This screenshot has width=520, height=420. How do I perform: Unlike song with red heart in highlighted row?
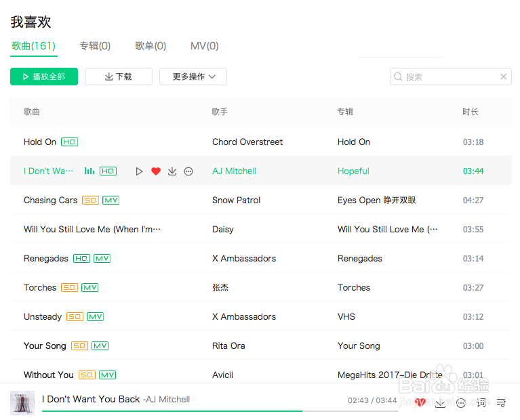[156, 171]
